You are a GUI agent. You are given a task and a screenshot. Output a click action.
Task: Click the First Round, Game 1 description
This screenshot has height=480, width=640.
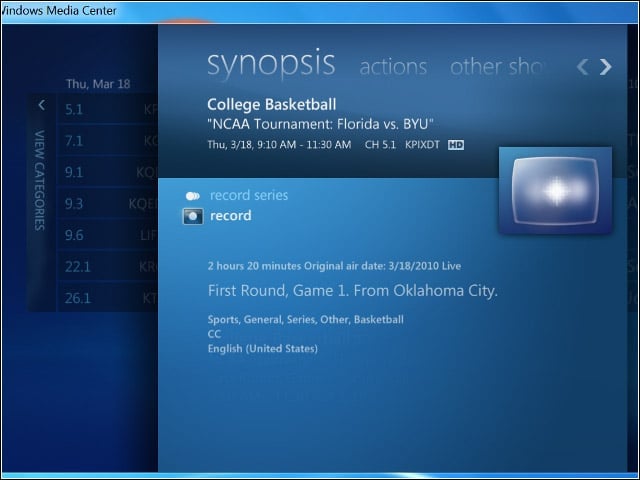pos(353,291)
